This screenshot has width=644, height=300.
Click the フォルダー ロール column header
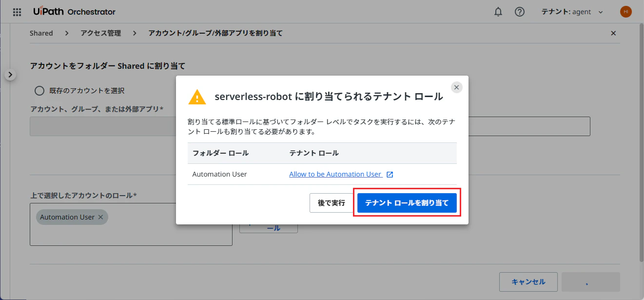(x=220, y=153)
